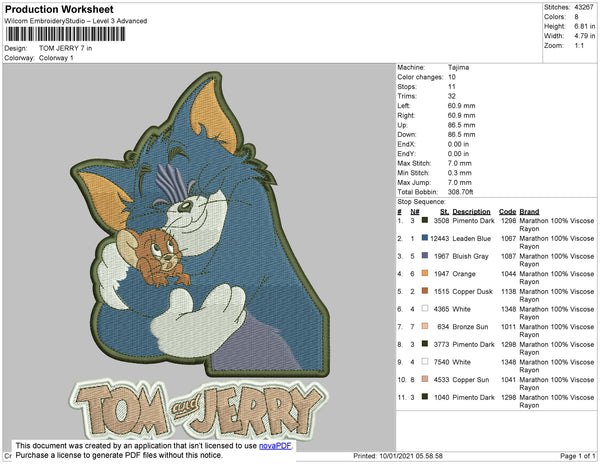
Task: Click the Max Stitch value '7.0 mm'
Action: click(x=460, y=163)
